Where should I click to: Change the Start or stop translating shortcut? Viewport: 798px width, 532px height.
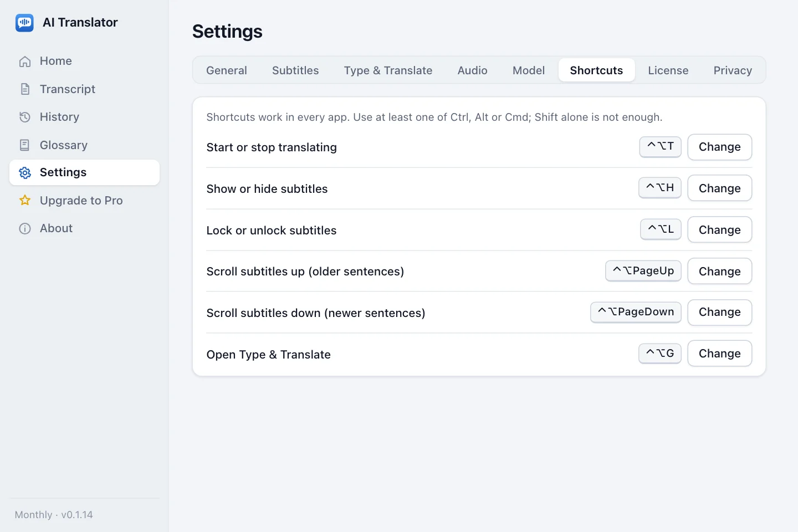pyautogui.click(x=719, y=147)
